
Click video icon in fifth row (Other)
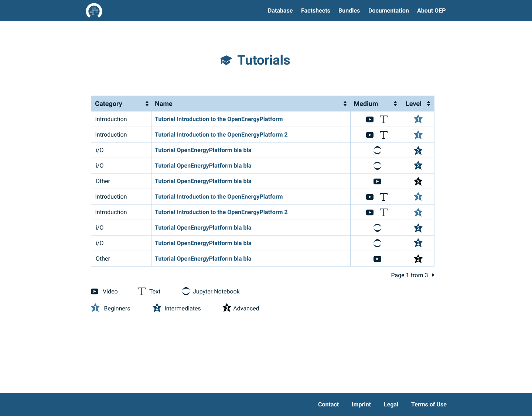point(377,181)
